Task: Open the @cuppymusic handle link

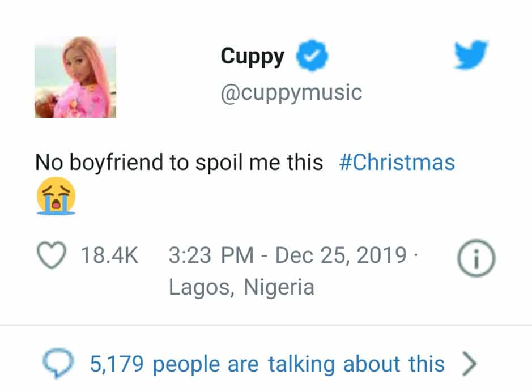Action: click(x=291, y=92)
